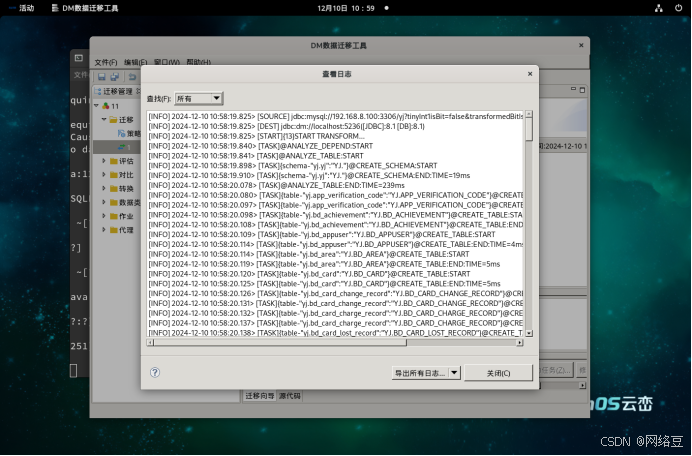Click the 关闭(C) button
692x456 pixels.
click(498, 373)
